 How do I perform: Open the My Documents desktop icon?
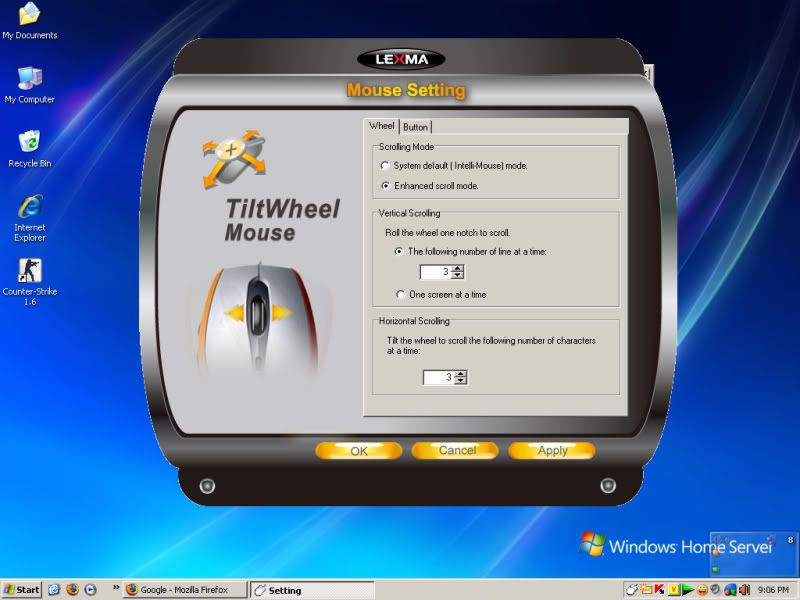pos(29,16)
